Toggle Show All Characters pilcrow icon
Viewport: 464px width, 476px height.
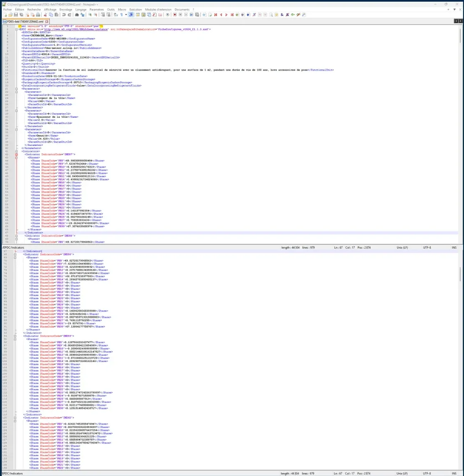tap(122, 15)
